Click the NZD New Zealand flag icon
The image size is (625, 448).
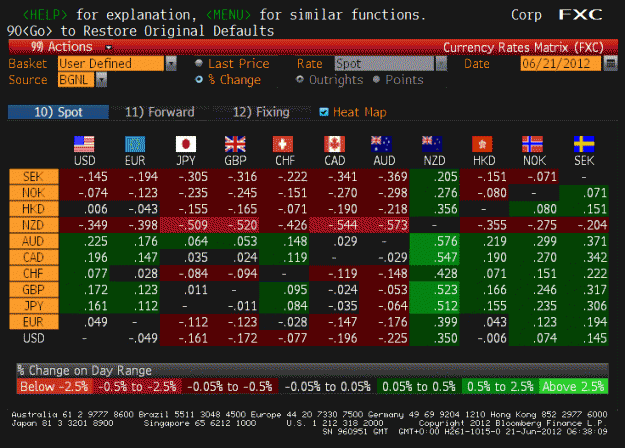click(432, 144)
